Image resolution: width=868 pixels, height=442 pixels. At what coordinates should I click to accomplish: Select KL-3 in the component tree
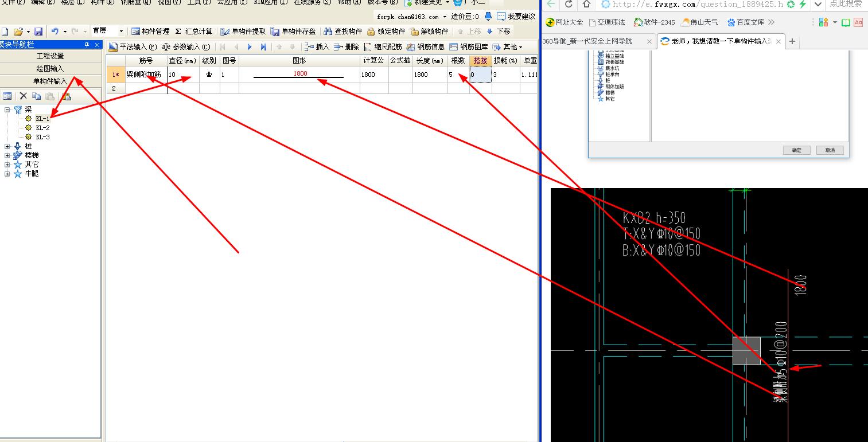click(x=42, y=137)
